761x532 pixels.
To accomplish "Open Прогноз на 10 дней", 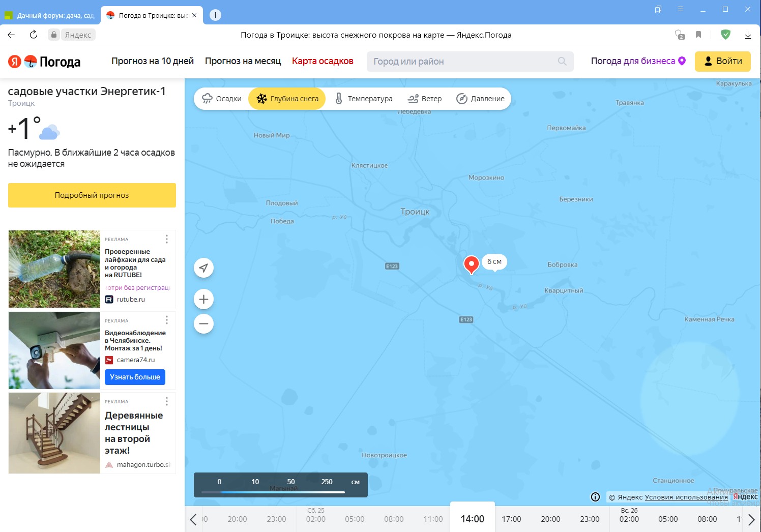I will click(x=153, y=61).
